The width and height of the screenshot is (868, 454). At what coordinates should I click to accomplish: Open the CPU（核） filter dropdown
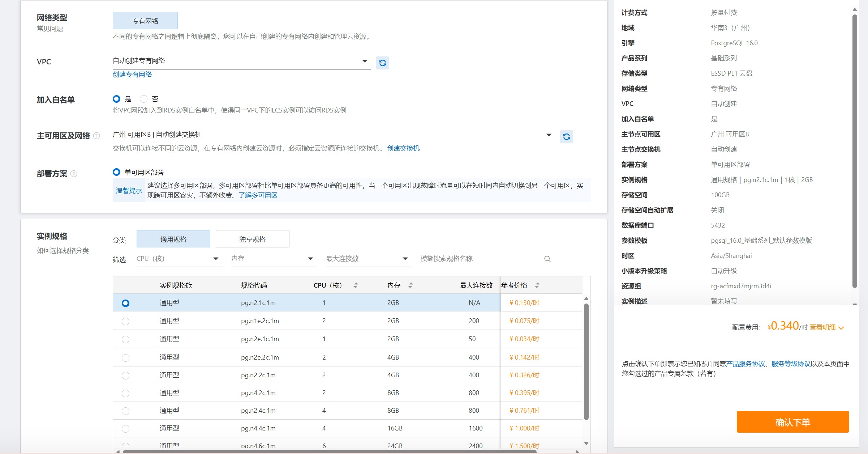point(179,259)
